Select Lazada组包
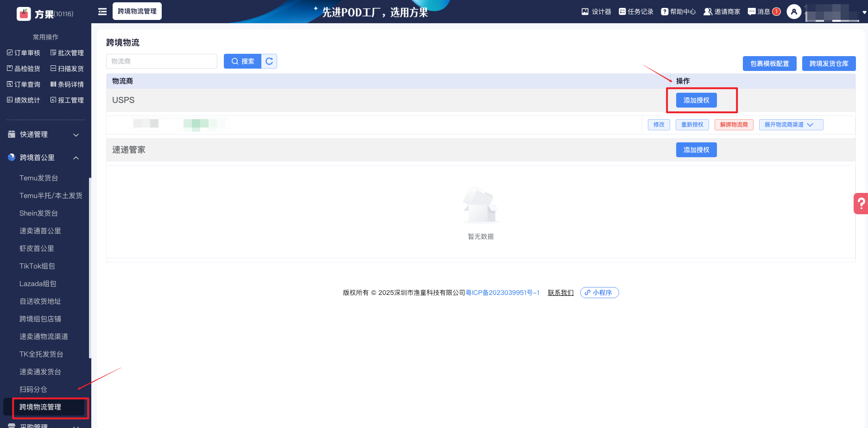 [38, 284]
